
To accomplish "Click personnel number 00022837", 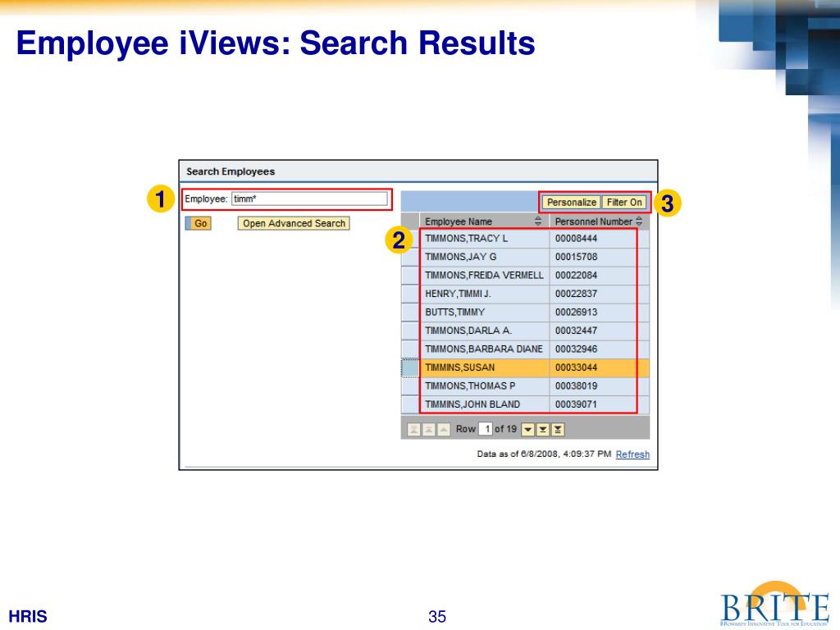I will pos(576,294).
